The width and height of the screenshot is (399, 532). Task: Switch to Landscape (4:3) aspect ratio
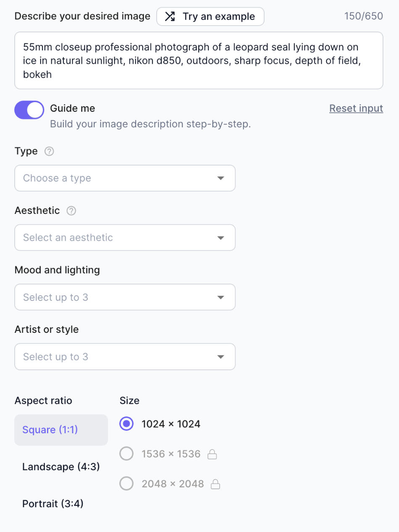coord(61,467)
